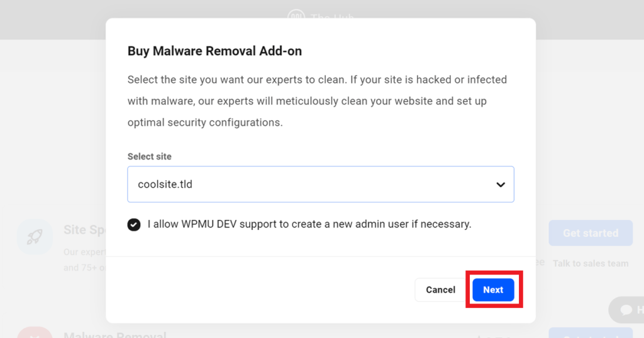Click Get started button for Malware Removal row
Viewport: 644px width, 338px height.
pos(590,333)
